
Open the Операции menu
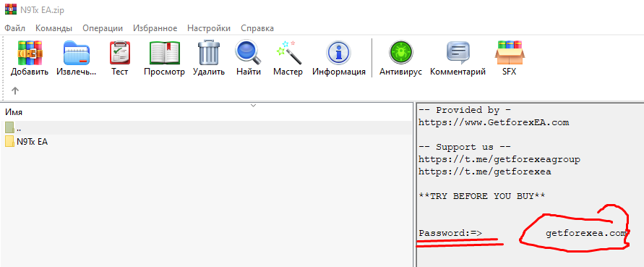click(103, 28)
